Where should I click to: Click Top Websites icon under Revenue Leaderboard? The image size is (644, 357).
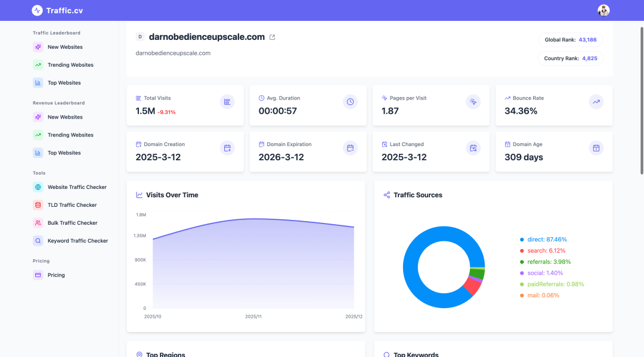click(38, 153)
